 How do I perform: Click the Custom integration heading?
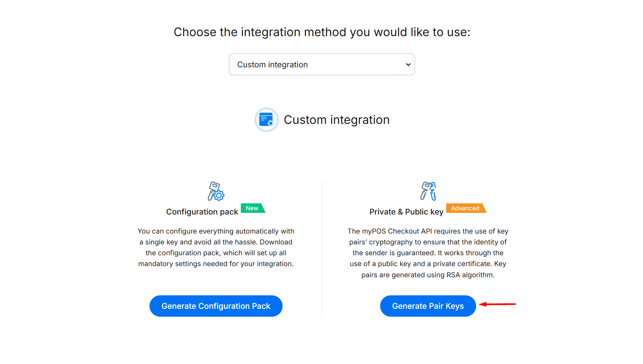tap(336, 120)
